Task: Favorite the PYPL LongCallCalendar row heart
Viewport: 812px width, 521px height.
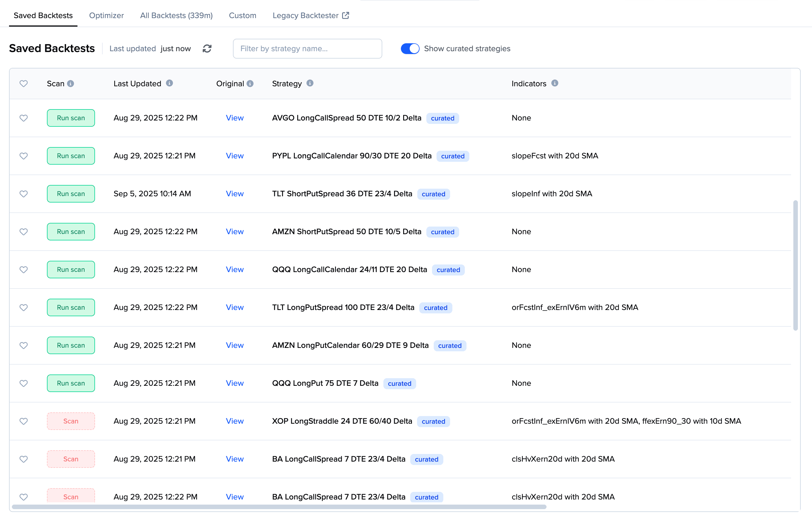Action: pyautogui.click(x=23, y=156)
